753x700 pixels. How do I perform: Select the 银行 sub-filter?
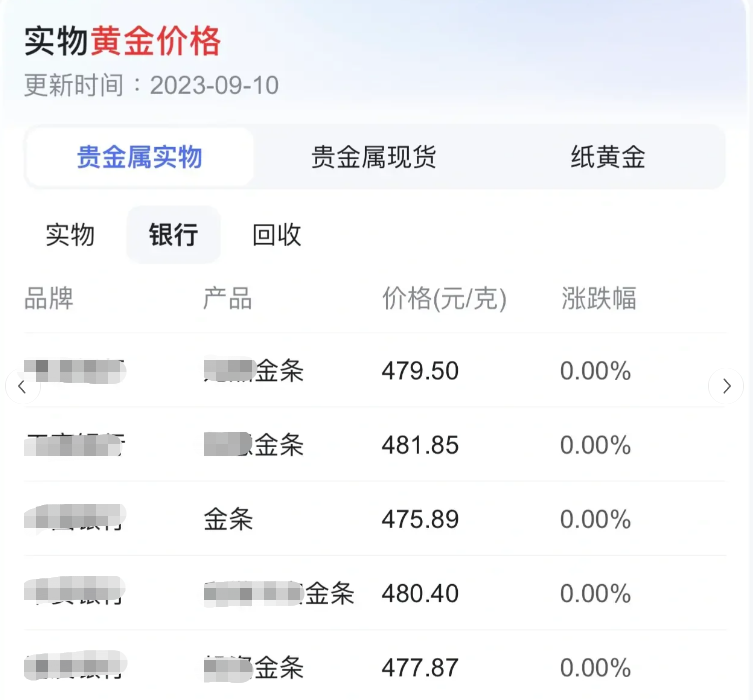[173, 235]
